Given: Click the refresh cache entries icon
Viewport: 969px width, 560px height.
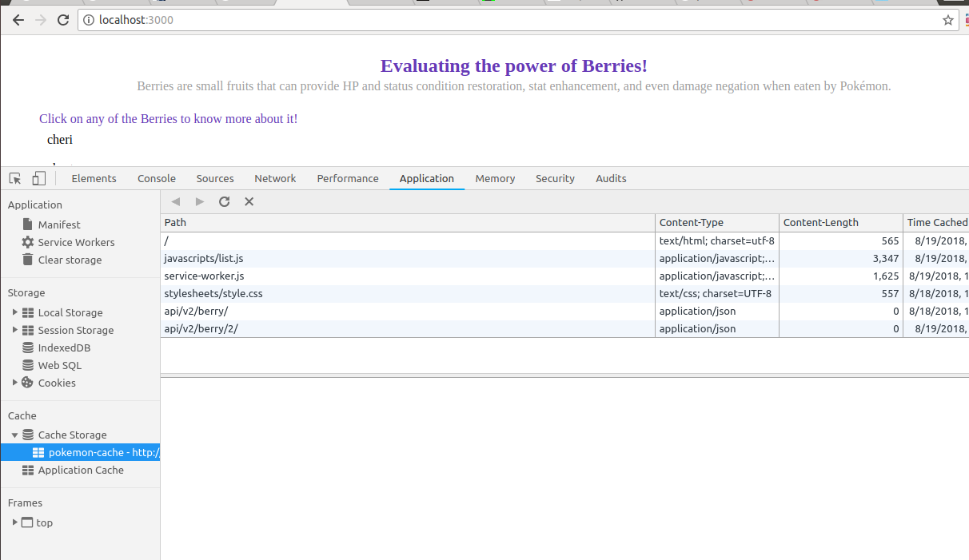Looking at the screenshot, I should [225, 201].
